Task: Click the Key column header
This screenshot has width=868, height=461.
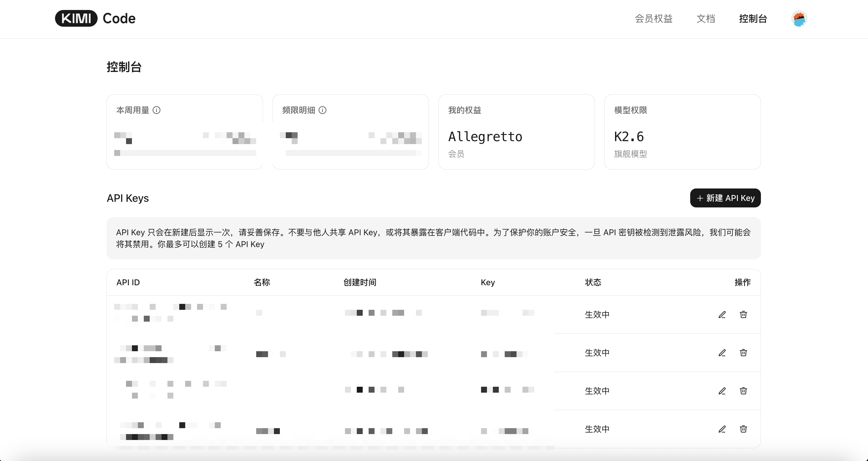Action: [x=488, y=282]
